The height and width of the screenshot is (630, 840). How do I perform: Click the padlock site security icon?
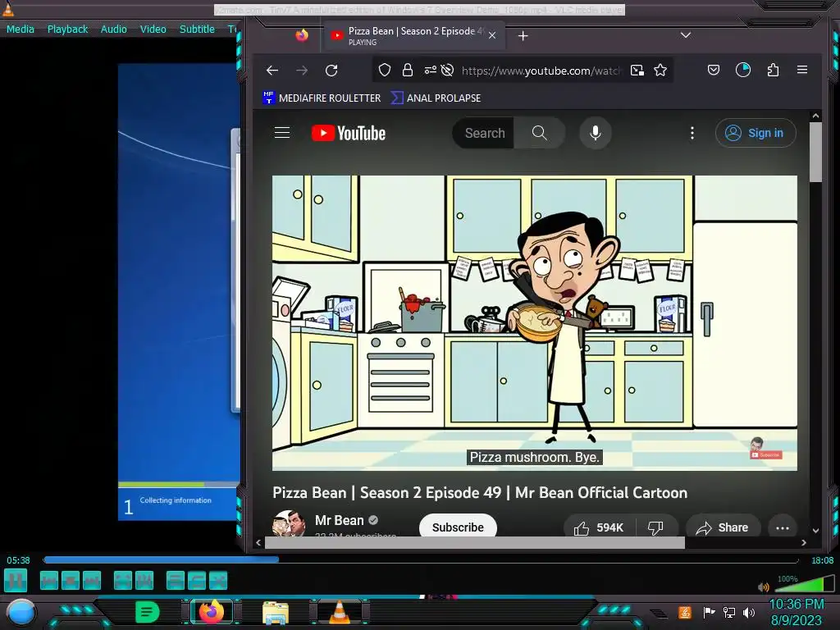point(408,71)
